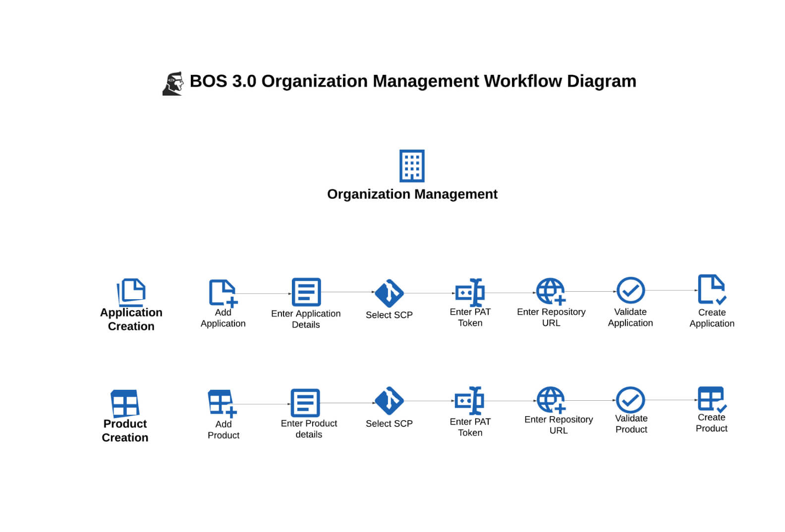Click the Create Application file-check icon
This screenshot has height=532, width=785.
click(x=712, y=289)
